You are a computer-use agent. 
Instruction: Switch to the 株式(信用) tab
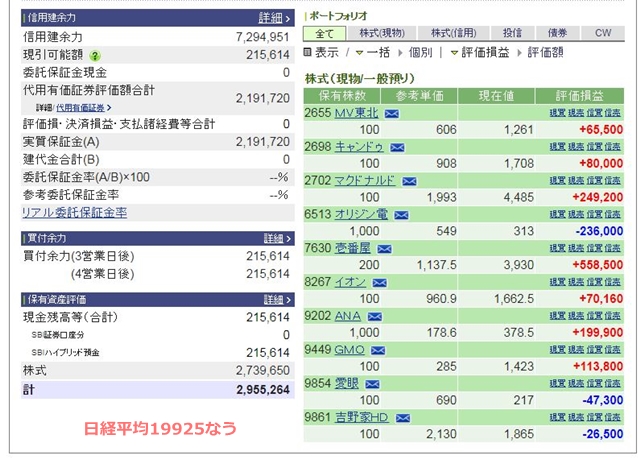453,33
